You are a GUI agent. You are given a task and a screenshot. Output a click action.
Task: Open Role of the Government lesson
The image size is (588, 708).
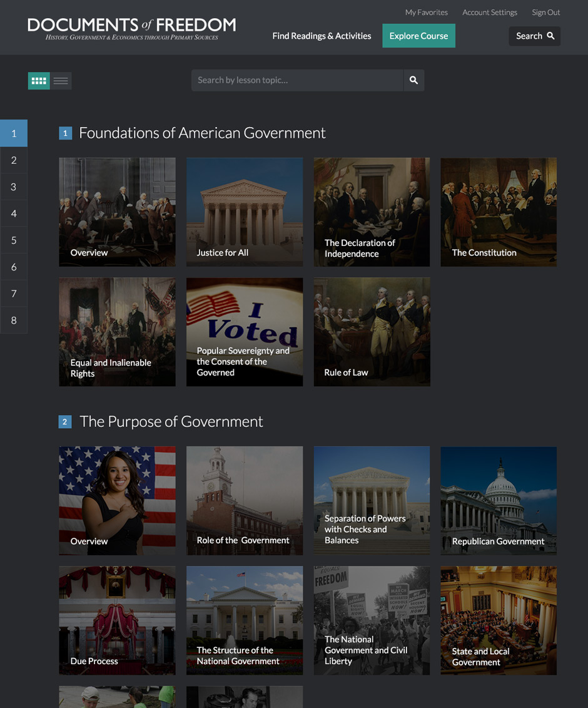tap(245, 501)
